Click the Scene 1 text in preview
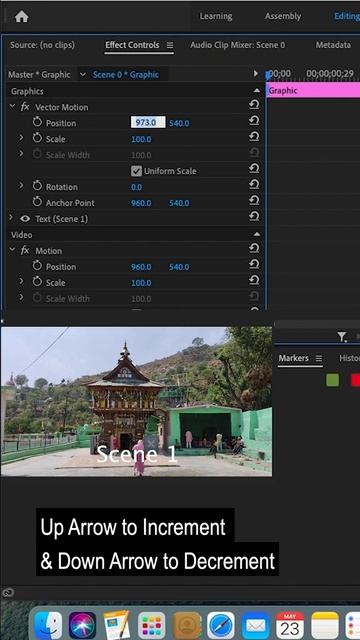The height and width of the screenshot is (640, 360). pos(137,454)
